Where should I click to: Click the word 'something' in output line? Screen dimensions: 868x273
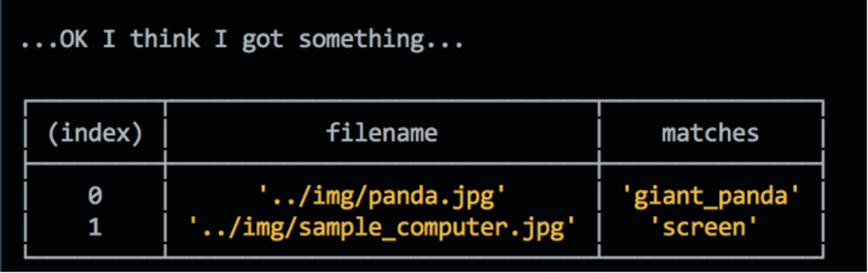click(x=361, y=40)
